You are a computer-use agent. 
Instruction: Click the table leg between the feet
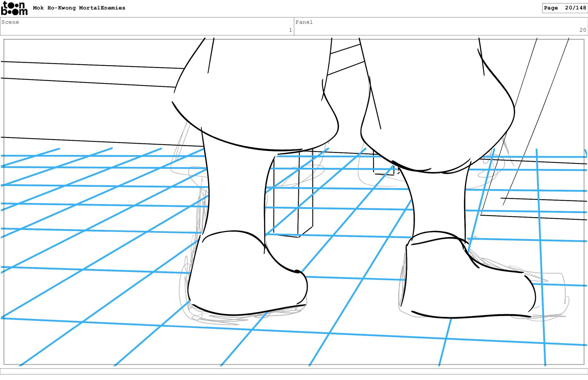coord(292,196)
